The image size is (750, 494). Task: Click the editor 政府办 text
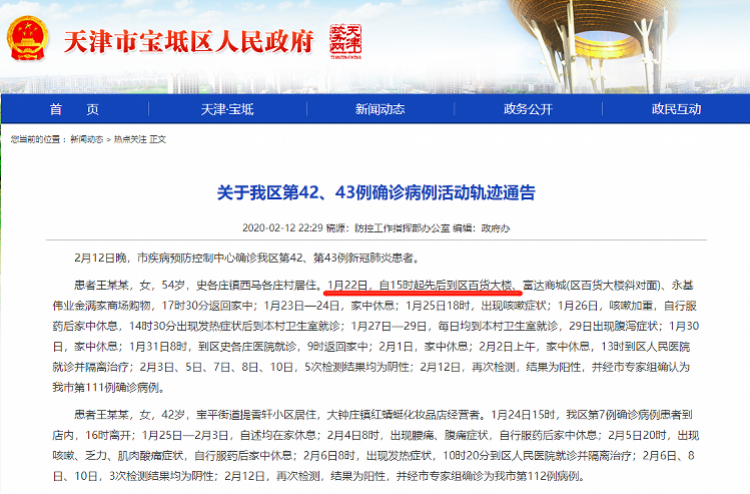tap(495, 228)
